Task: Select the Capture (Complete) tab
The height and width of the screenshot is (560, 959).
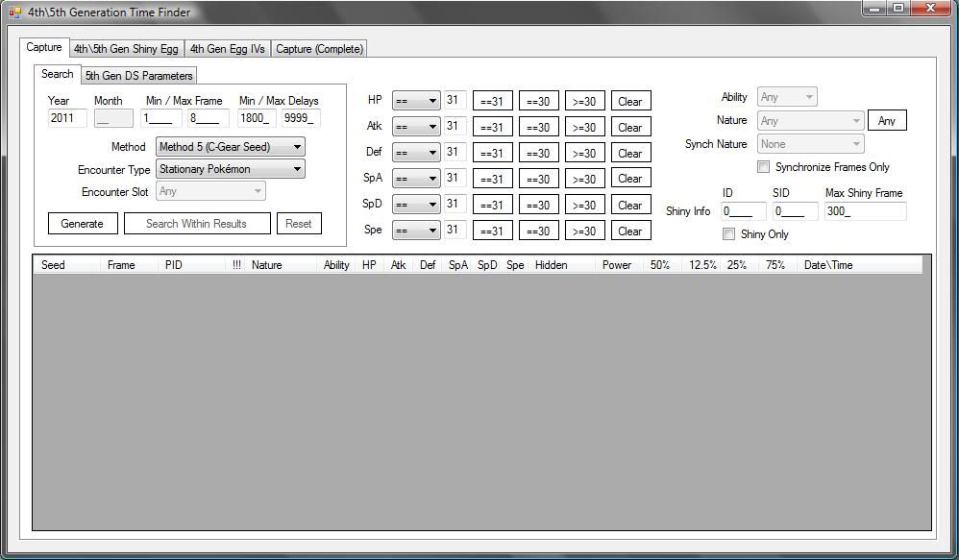Action: 319,49
